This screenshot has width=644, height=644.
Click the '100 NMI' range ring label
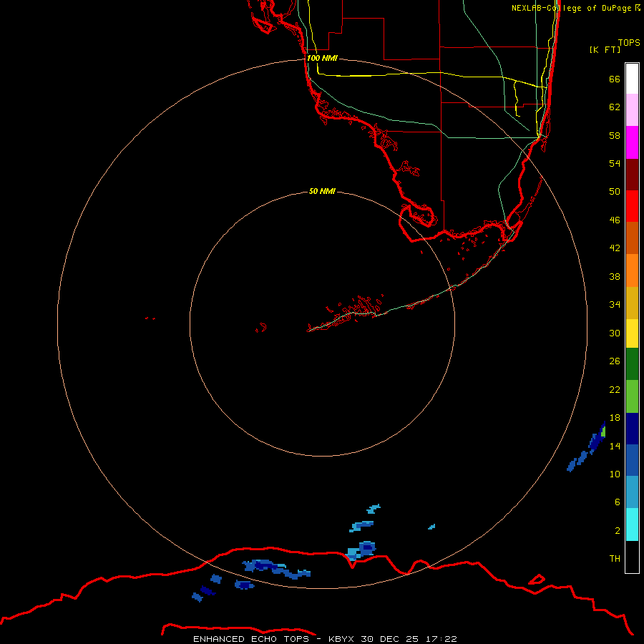coord(323,58)
